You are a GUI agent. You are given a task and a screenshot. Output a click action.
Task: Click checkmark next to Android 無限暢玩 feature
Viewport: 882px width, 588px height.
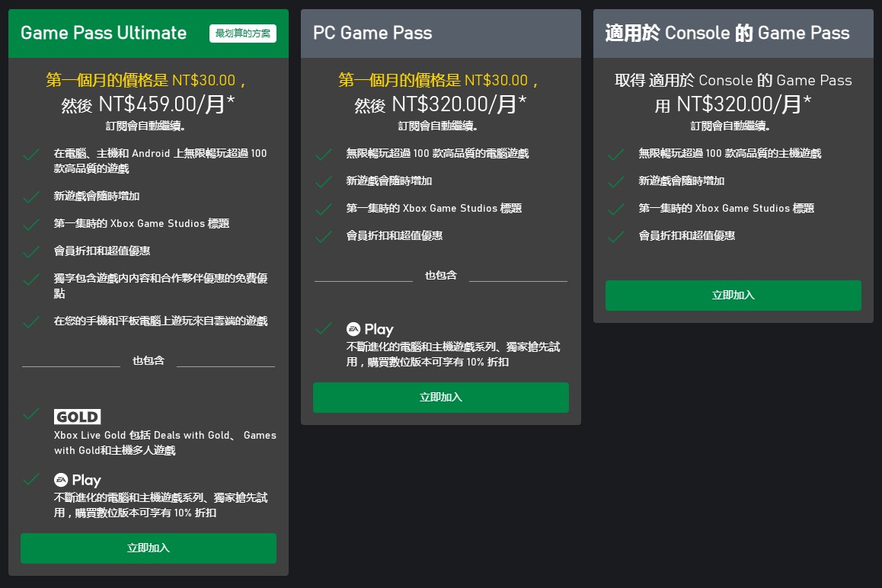[31, 155]
